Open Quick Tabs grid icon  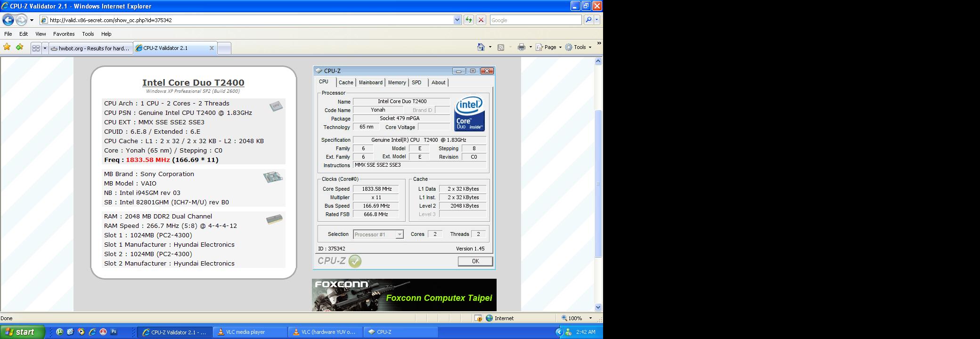point(36,48)
